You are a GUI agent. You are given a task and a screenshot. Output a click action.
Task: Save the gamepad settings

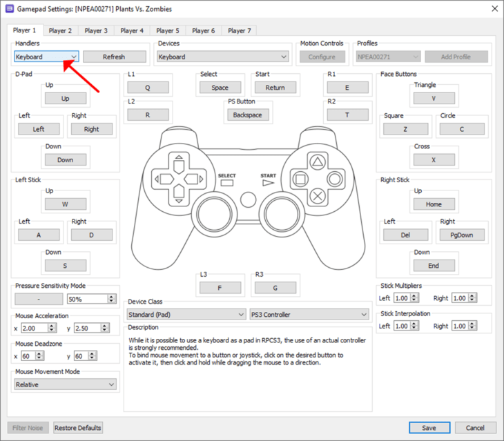[x=429, y=428]
